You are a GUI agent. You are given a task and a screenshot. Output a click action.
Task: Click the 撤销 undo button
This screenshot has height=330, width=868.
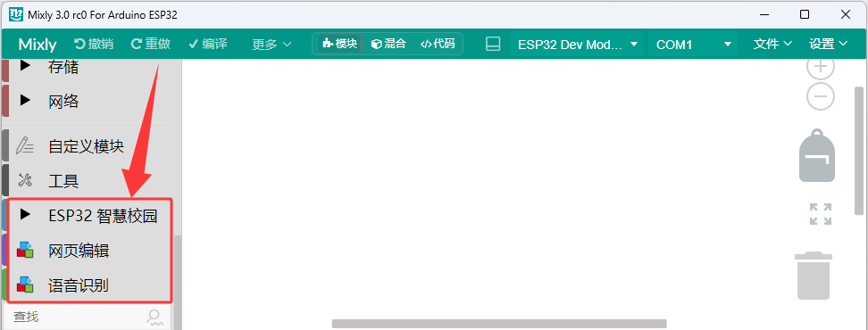[x=94, y=45]
